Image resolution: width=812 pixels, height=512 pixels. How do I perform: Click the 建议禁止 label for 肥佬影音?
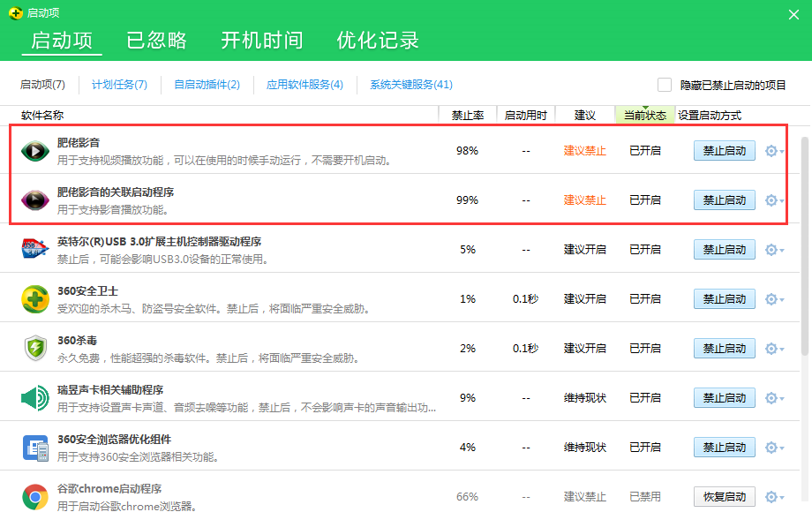point(584,150)
